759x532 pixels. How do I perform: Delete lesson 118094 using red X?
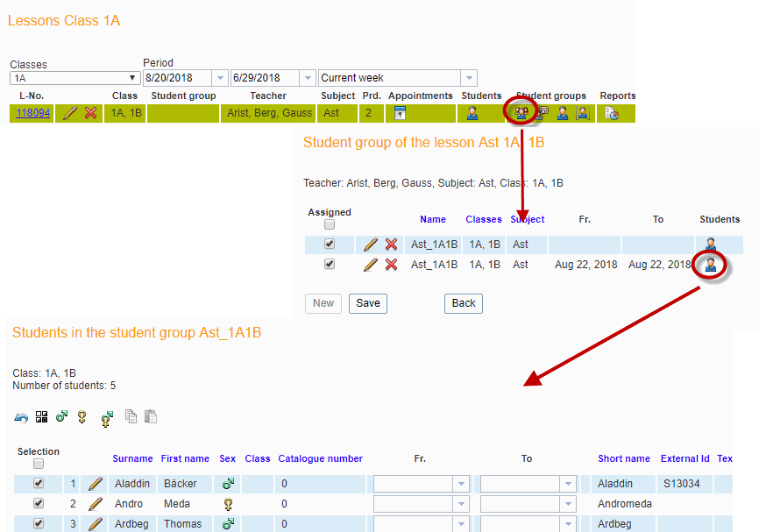[90, 113]
